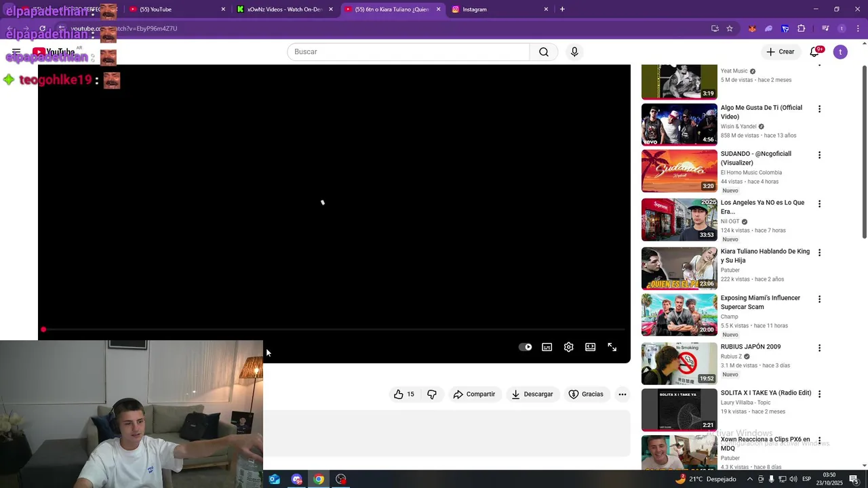Switch to the (55) YouTube tab
This screenshot has width=868, height=488.
pos(176,9)
